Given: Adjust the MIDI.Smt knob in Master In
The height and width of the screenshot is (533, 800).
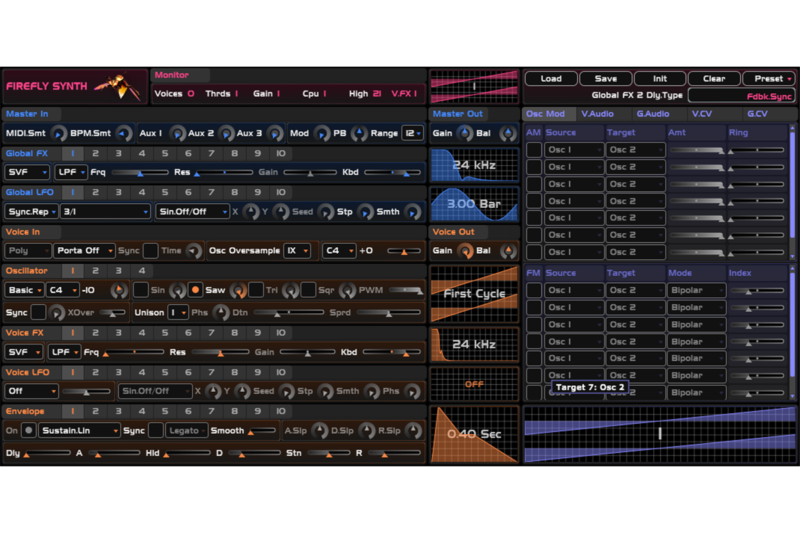Looking at the screenshot, I should (58, 133).
